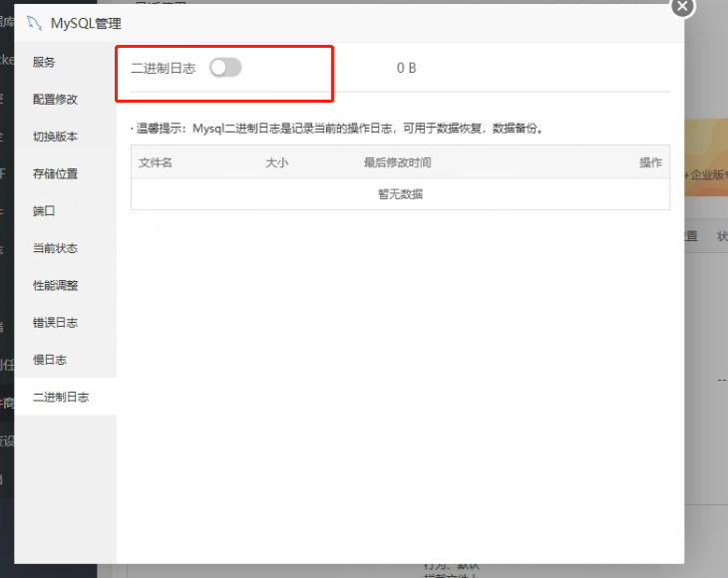This screenshot has width=728, height=578.
Task: Click the 最后修改时间 column header
Action: tap(397, 162)
